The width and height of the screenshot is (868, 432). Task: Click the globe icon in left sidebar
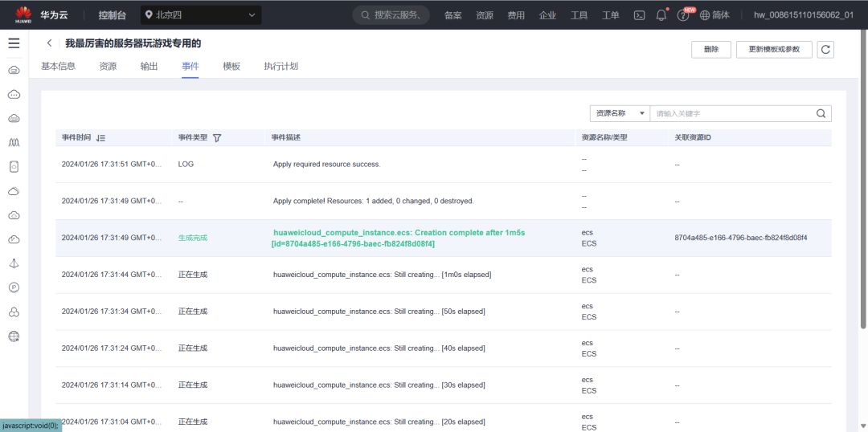[14, 336]
